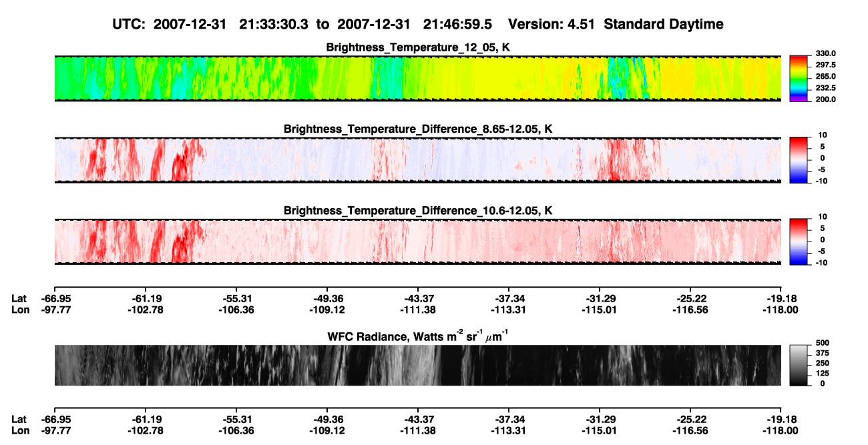Click the -43.37 latitude tick on upper axis
This screenshot has height=445, width=868.
tap(418, 298)
